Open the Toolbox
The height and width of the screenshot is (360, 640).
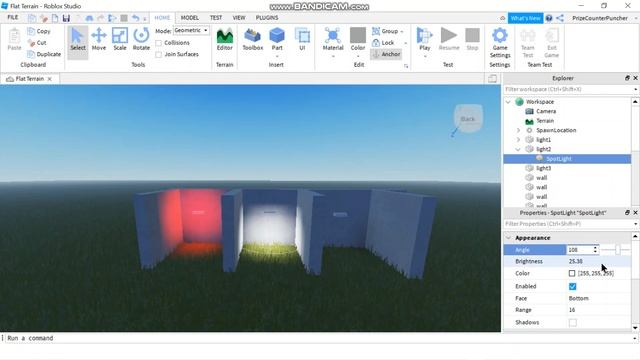coord(253,40)
